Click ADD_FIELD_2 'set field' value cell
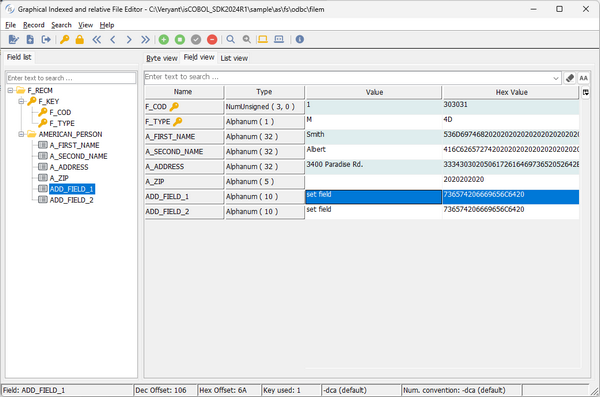Image resolution: width=600 pixels, height=397 pixels. point(374,212)
